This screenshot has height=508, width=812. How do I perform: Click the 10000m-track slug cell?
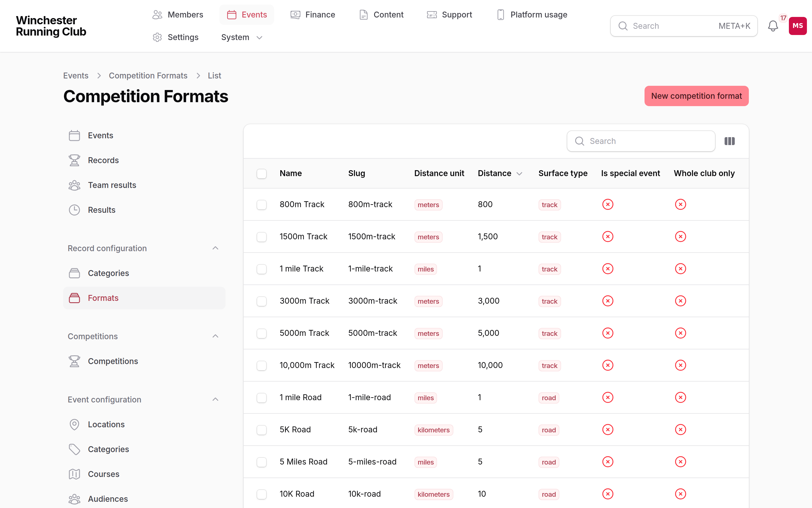coord(374,365)
